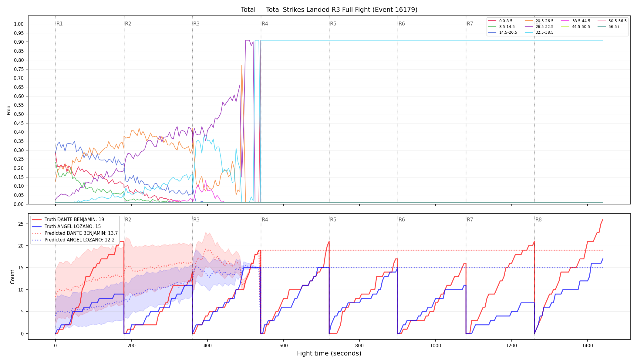Click the 10 tick on the Count axis
This screenshot has height=364, width=637.
(x=21, y=290)
